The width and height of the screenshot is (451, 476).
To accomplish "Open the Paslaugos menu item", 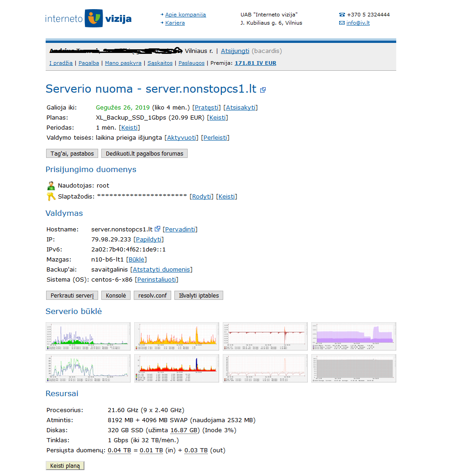I will pyautogui.click(x=191, y=63).
